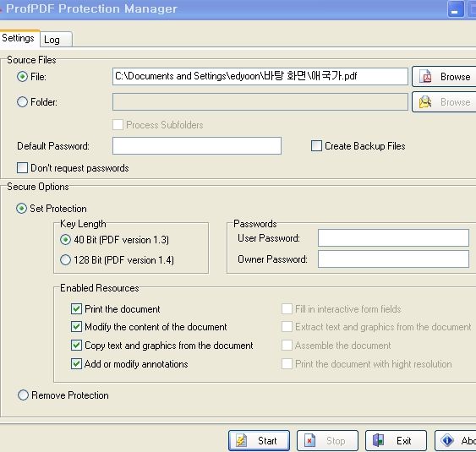Click the User Password label
The height and width of the screenshot is (452, 476).
[269, 238]
